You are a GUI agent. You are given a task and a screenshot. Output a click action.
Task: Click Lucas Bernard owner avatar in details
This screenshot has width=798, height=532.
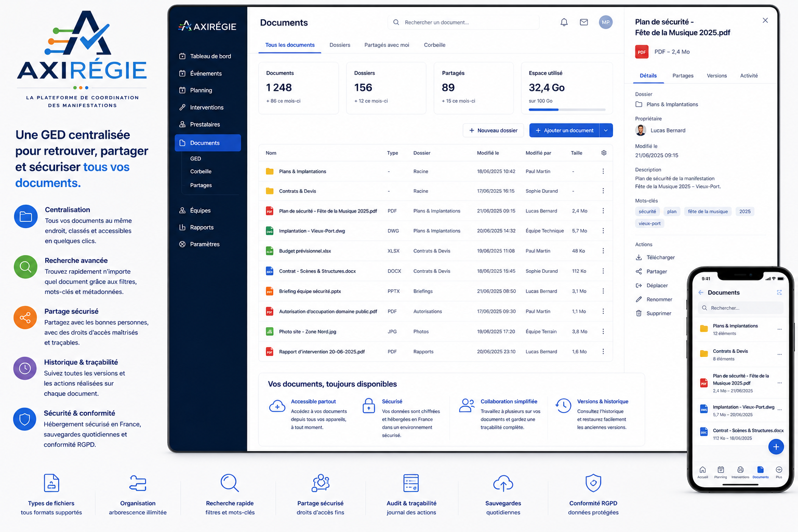[x=641, y=130]
